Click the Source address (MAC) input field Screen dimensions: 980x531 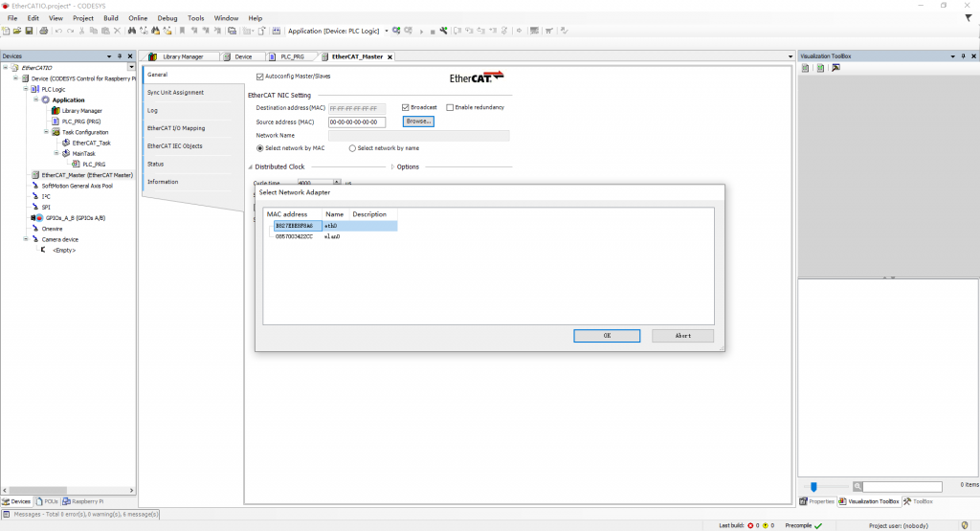point(357,122)
